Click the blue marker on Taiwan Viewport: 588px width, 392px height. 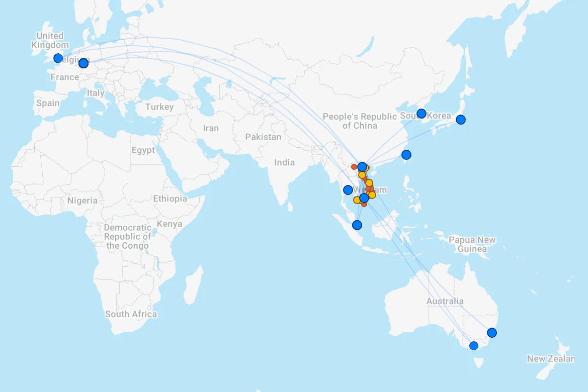[x=406, y=155]
